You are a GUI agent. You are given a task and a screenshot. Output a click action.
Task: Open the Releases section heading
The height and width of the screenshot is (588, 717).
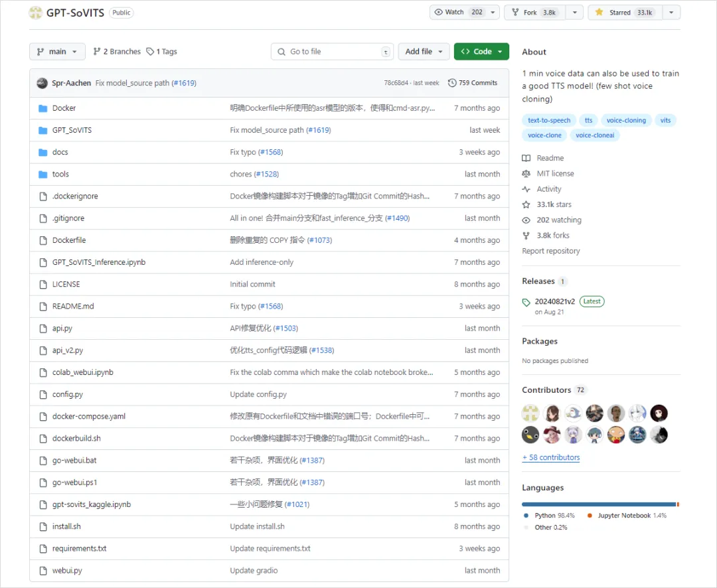(538, 281)
